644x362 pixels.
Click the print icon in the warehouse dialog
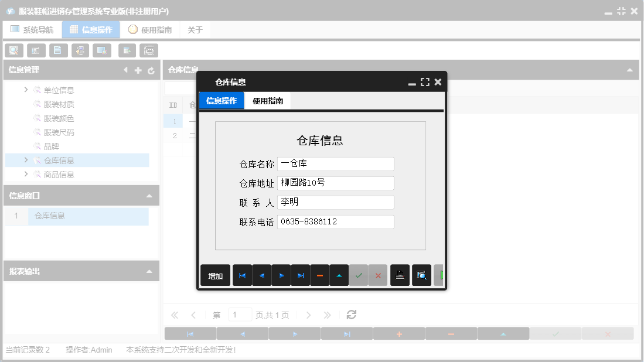tap(400, 275)
